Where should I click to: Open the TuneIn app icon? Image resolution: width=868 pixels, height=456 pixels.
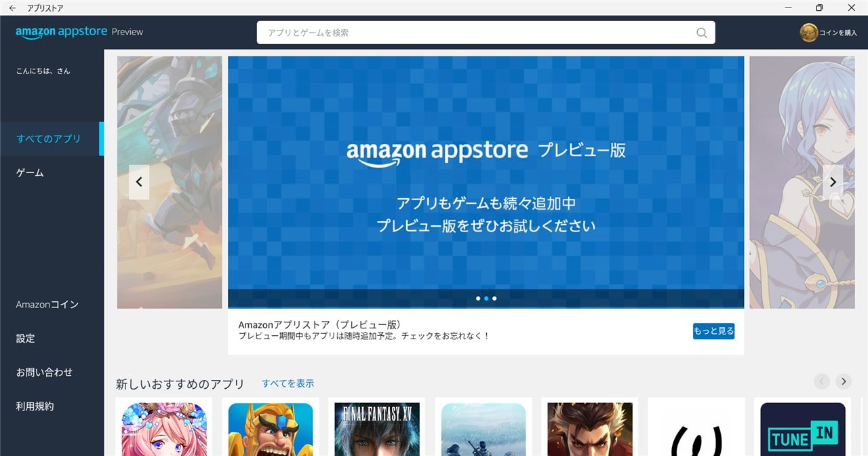point(803,427)
